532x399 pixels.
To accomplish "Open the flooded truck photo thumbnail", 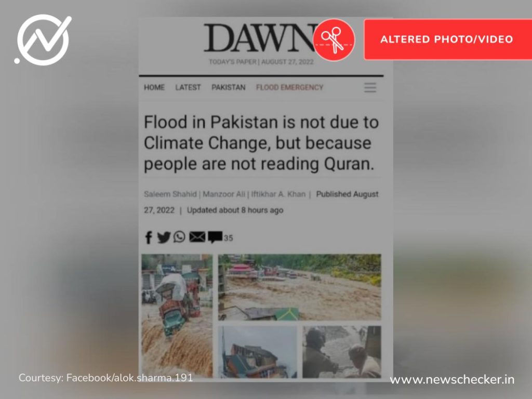I will pyautogui.click(x=177, y=316).
